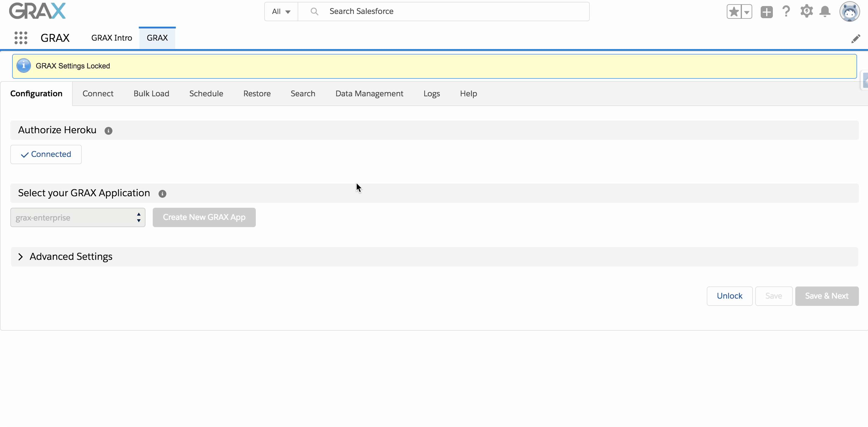868x427 pixels.
Task: Click the GRAX app name text
Action: pyautogui.click(x=55, y=38)
